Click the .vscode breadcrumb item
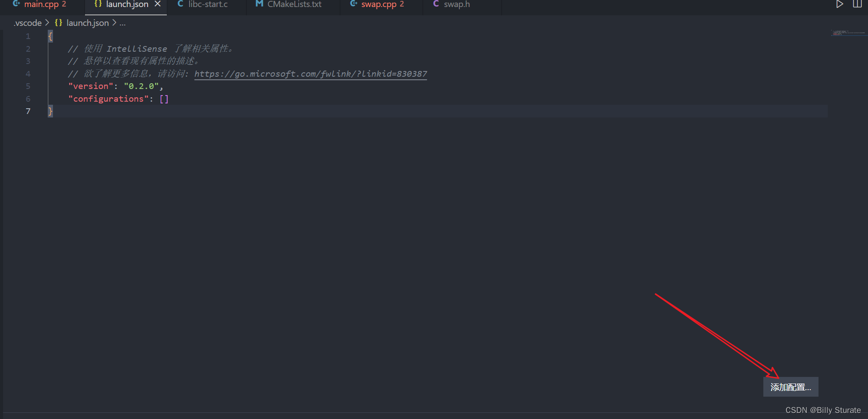This screenshot has height=419, width=868. (27, 22)
